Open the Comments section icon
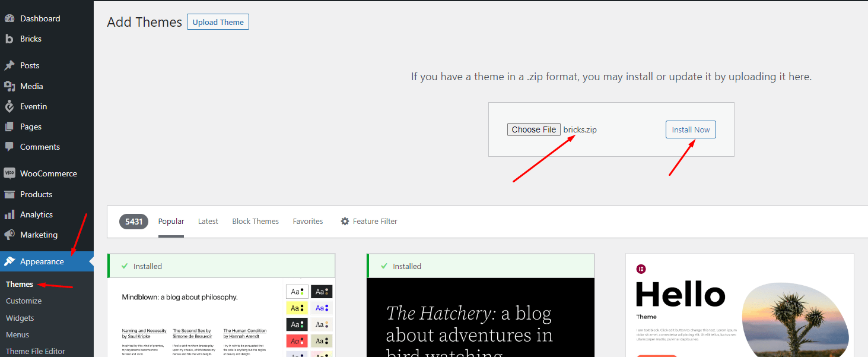Image resolution: width=868 pixels, height=357 pixels. click(9, 147)
